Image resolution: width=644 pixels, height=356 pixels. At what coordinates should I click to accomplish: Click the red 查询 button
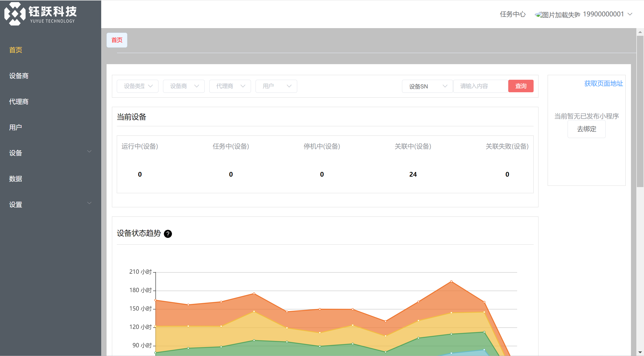(521, 86)
